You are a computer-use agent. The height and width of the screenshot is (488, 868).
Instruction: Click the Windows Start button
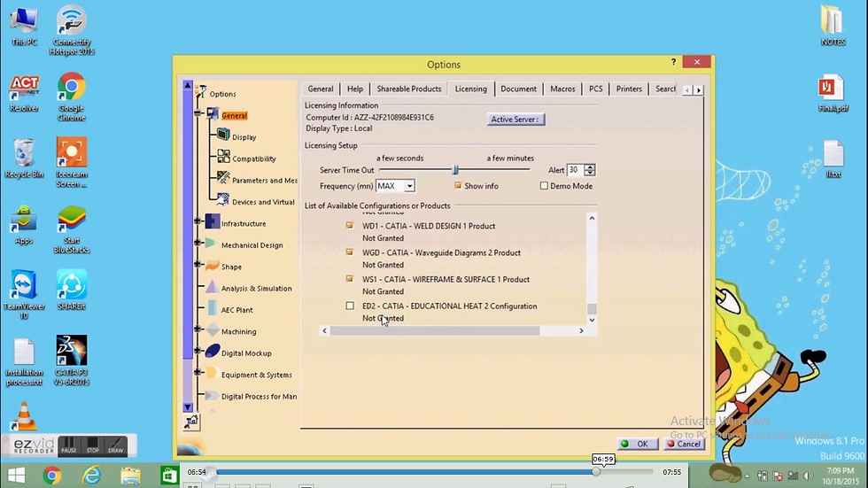16,476
